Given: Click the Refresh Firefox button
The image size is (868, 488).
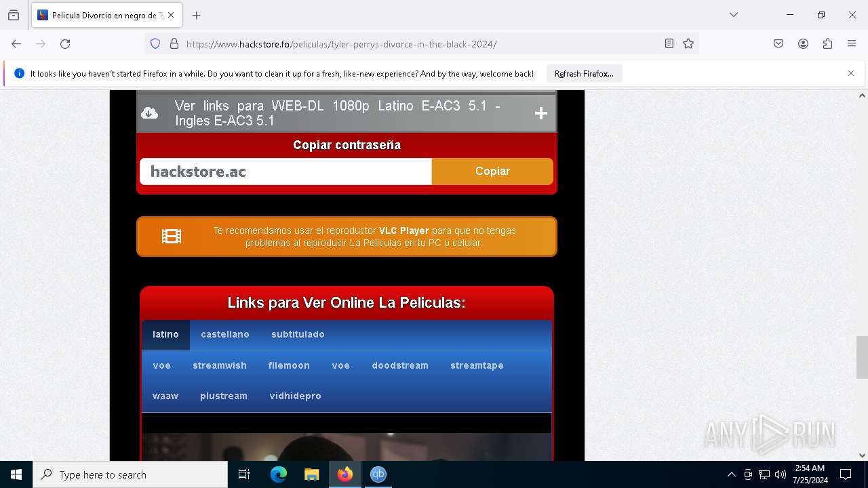Looking at the screenshot, I should pyautogui.click(x=584, y=73).
